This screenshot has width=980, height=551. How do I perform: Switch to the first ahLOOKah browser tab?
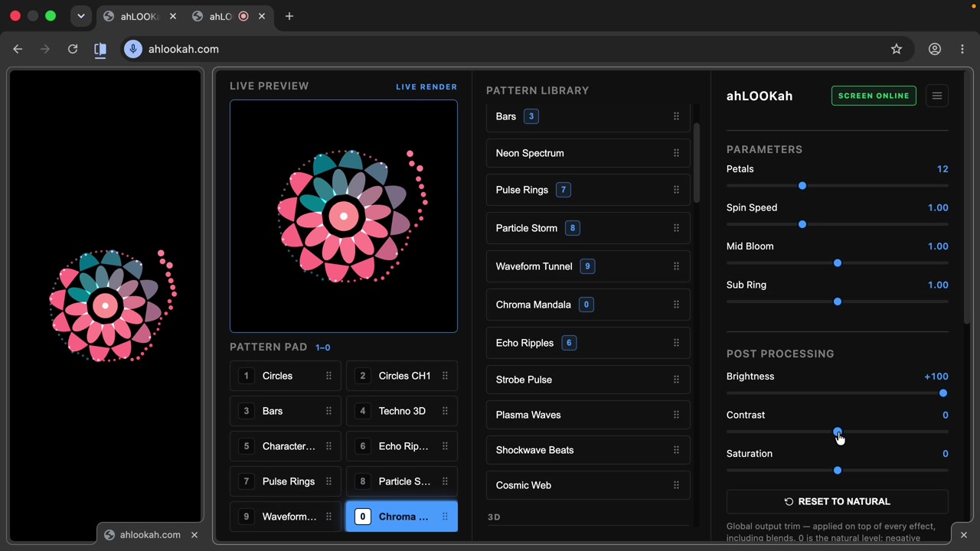138,16
